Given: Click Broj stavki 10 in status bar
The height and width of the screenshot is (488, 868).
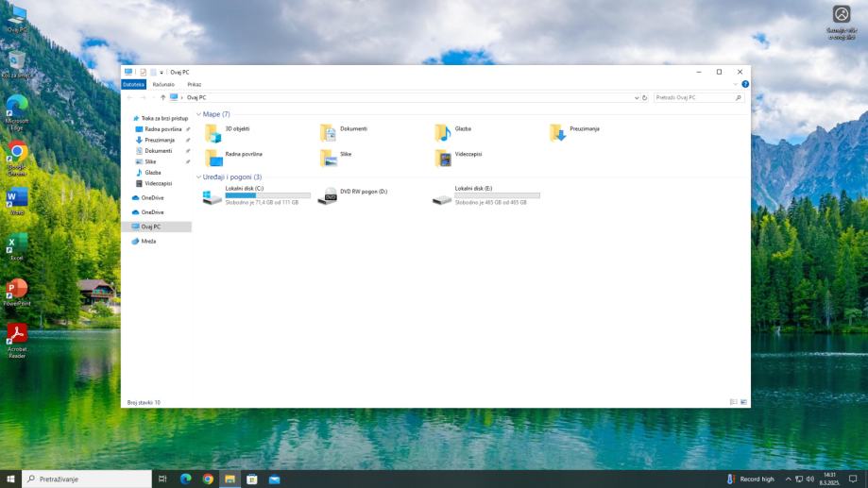Looking at the screenshot, I should pos(144,403).
